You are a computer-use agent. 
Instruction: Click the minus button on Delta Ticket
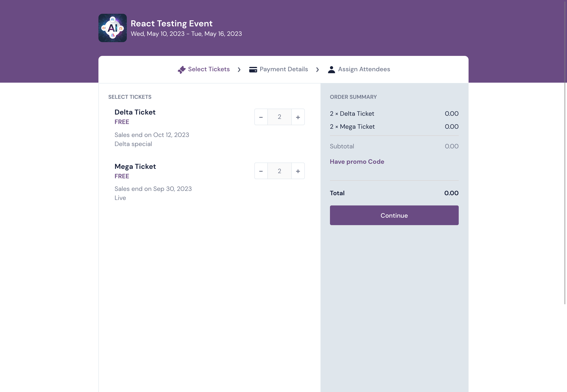(x=261, y=117)
